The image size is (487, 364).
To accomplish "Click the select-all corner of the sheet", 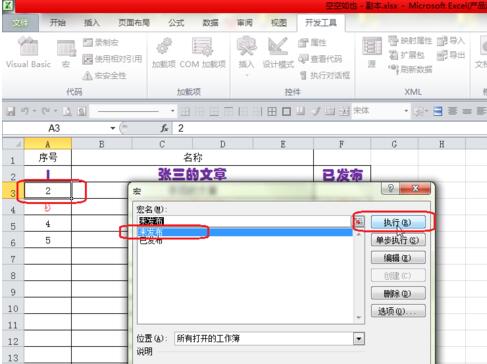I will pos(13,144).
